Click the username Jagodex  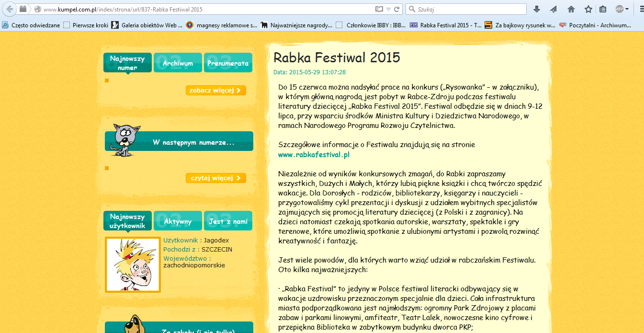[x=216, y=240]
